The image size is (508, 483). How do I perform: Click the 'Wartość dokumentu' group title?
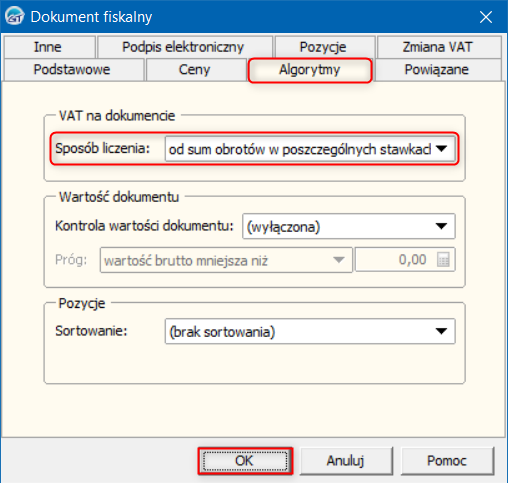coord(119,197)
